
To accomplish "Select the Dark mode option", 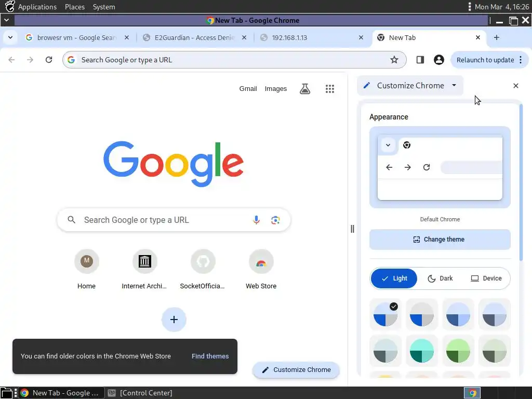I will 440,278.
